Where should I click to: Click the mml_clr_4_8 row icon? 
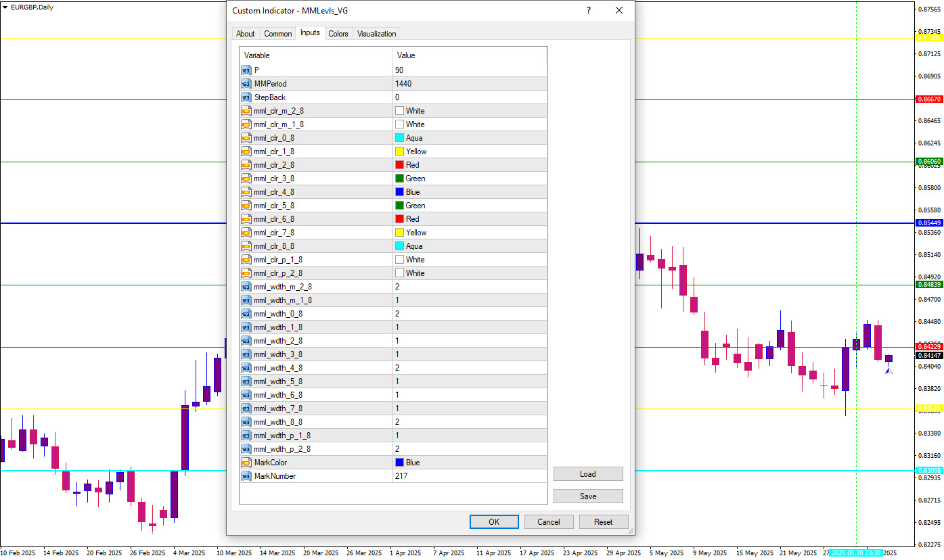246,192
